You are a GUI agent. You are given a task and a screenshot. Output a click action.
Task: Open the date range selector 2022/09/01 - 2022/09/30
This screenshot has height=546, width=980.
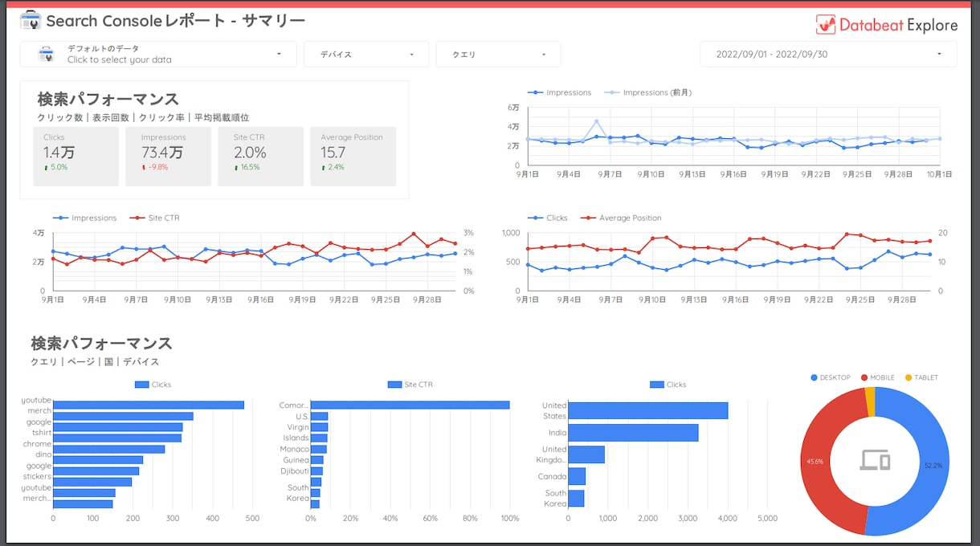click(x=828, y=55)
